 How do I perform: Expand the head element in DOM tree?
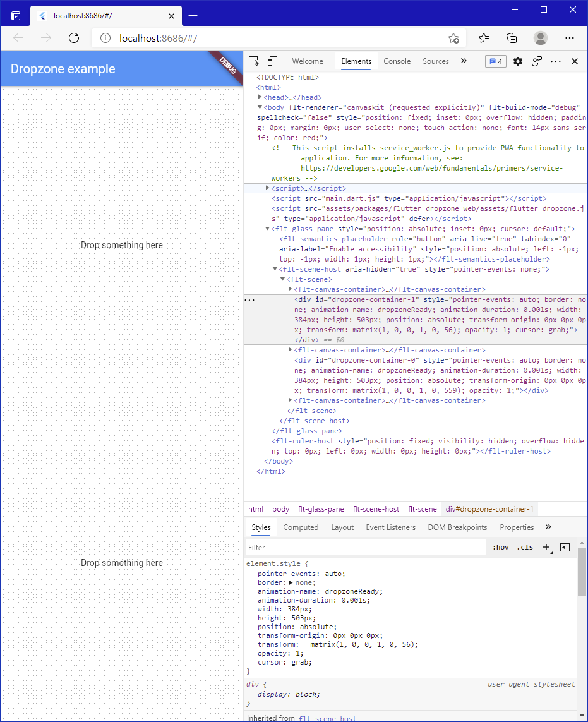[x=259, y=97]
